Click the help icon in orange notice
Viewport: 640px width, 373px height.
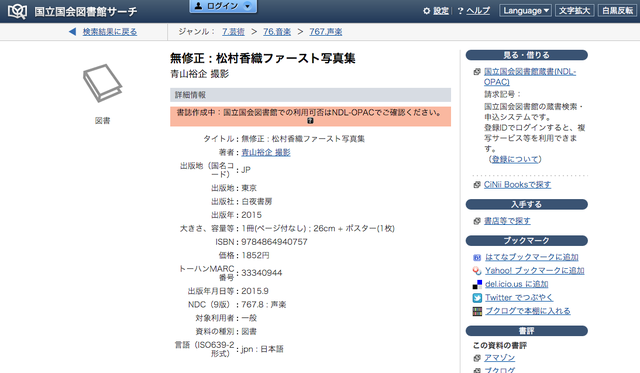coord(310,121)
